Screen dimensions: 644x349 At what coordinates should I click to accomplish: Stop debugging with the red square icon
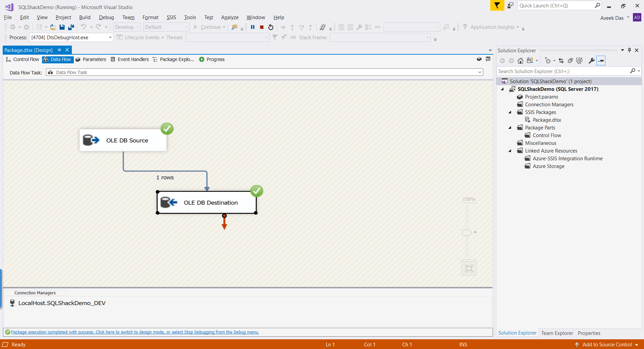pos(262,27)
